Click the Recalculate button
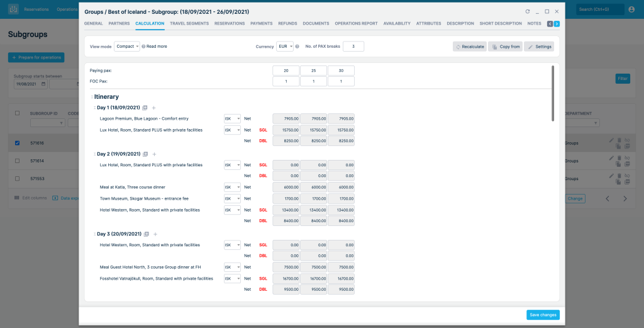644x328 pixels. [x=469, y=47]
